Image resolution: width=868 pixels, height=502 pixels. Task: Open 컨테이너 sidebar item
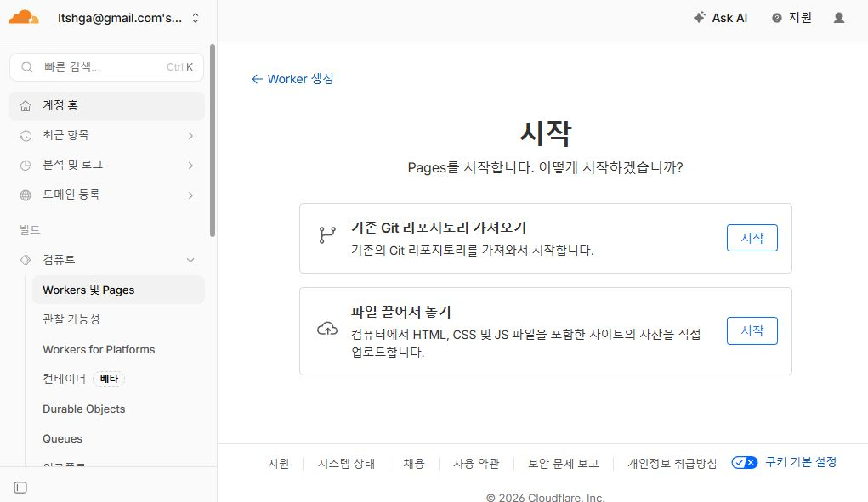tap(65, 379)
